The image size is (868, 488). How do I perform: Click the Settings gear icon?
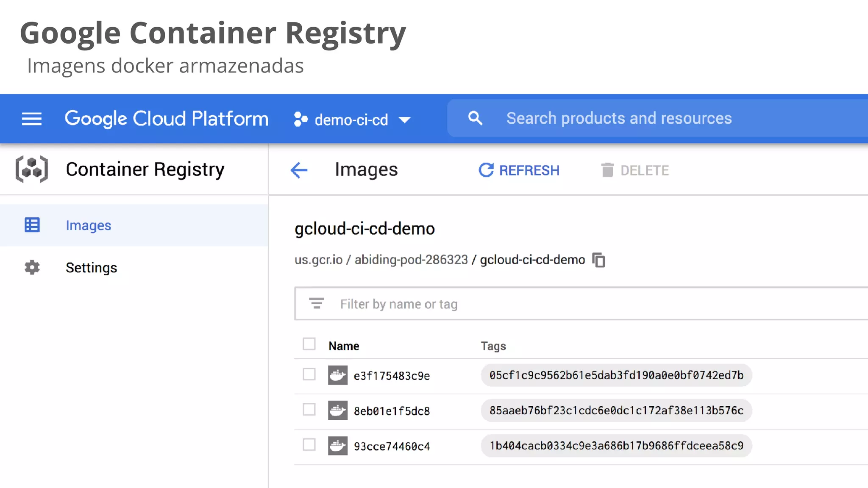click(32, 267)
